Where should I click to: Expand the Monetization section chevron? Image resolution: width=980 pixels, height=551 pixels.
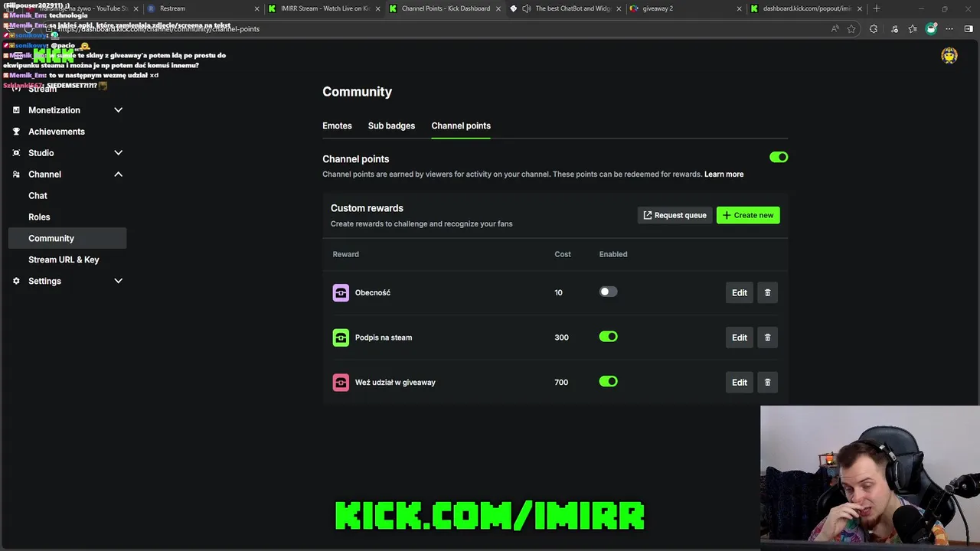[118, 110]
